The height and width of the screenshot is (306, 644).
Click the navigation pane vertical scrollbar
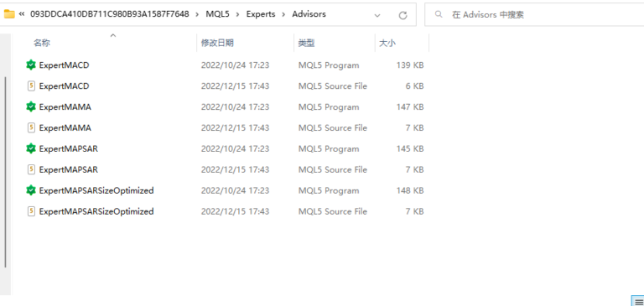click(5, 172)
